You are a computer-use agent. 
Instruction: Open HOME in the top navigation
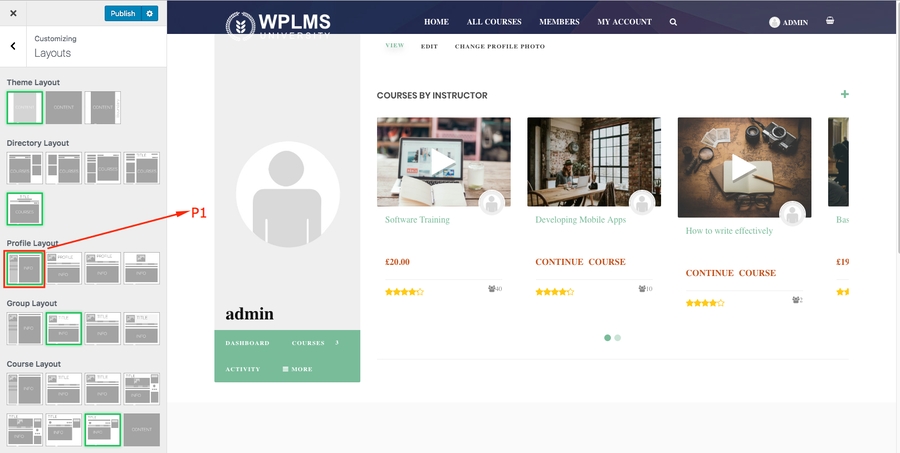click(x=436, y=22)
